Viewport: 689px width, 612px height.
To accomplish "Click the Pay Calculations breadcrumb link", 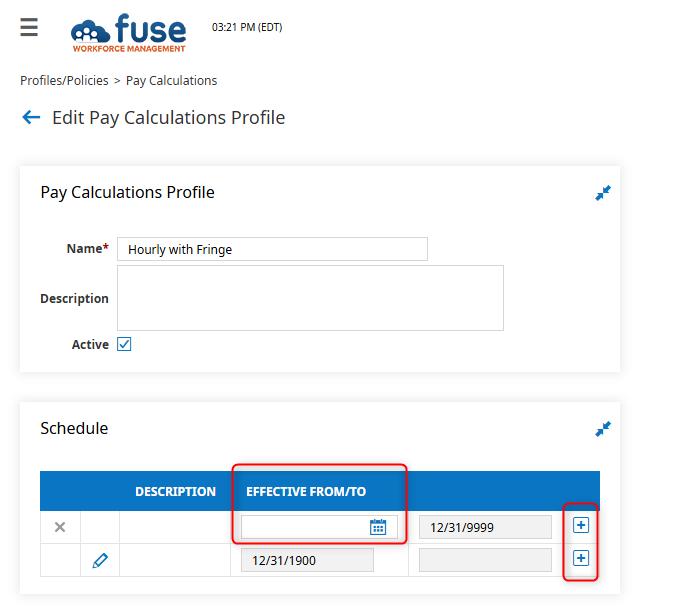I will 171,80.
